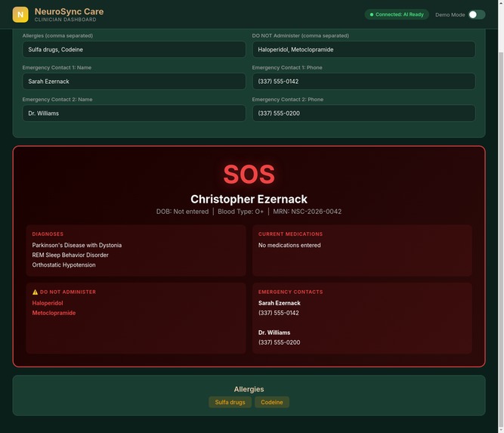
Task: Click the DOB: Not entered text
Action: (x=182, y=212)
